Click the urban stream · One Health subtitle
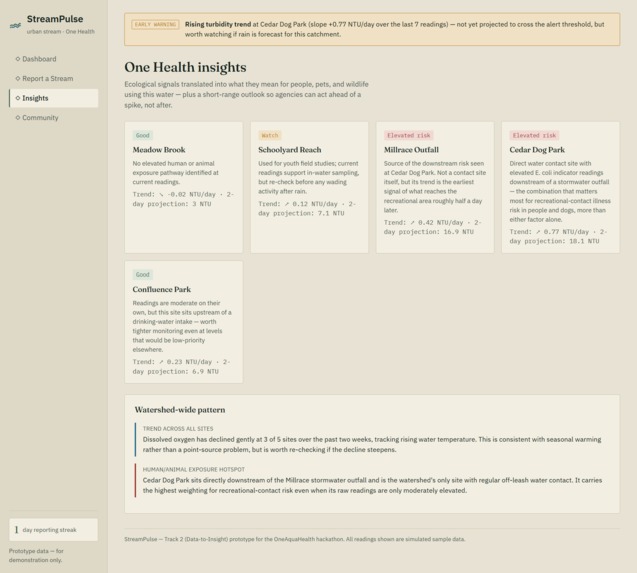This screenshot has width=637, height=573. coord(61,32)
